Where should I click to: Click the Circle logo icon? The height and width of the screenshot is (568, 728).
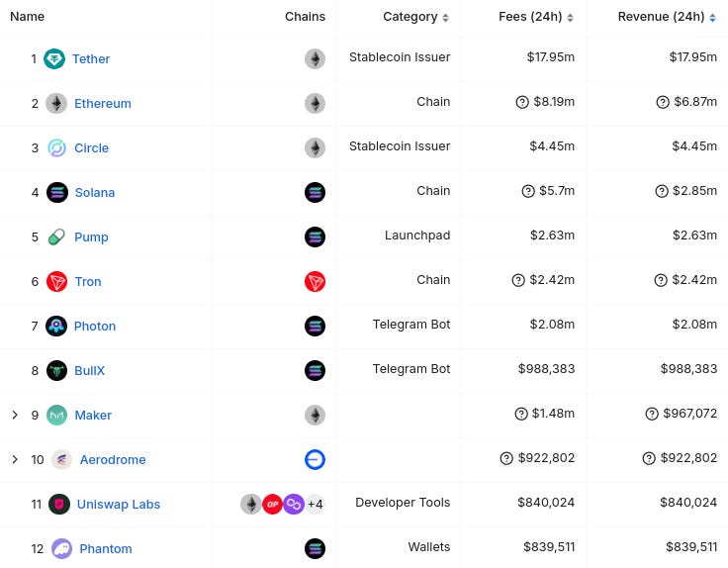(56, 147)
